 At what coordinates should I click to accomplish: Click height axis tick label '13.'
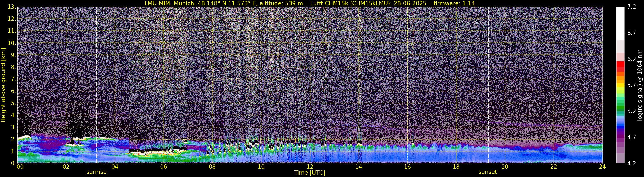coord(12,7)
